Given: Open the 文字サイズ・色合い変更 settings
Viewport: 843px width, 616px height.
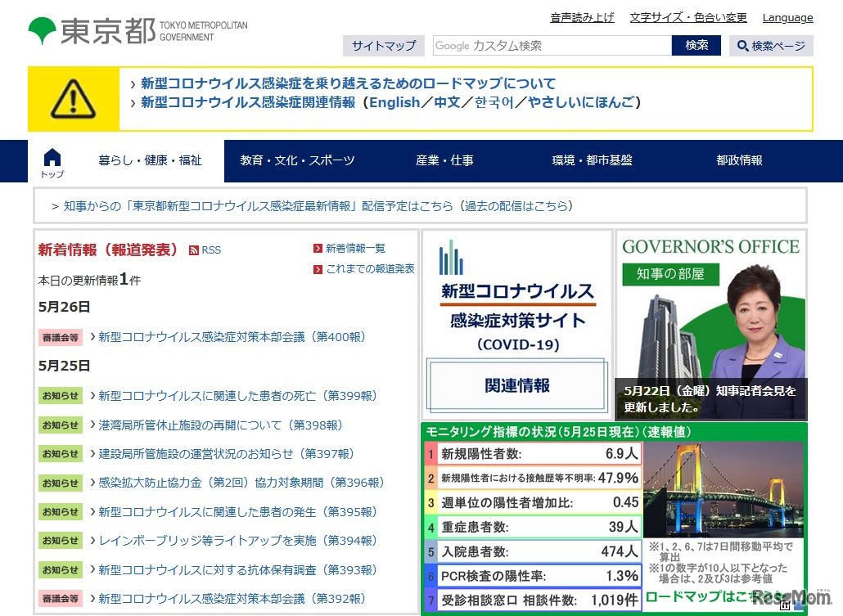Looking at the screenshot, I should (687, 17).
